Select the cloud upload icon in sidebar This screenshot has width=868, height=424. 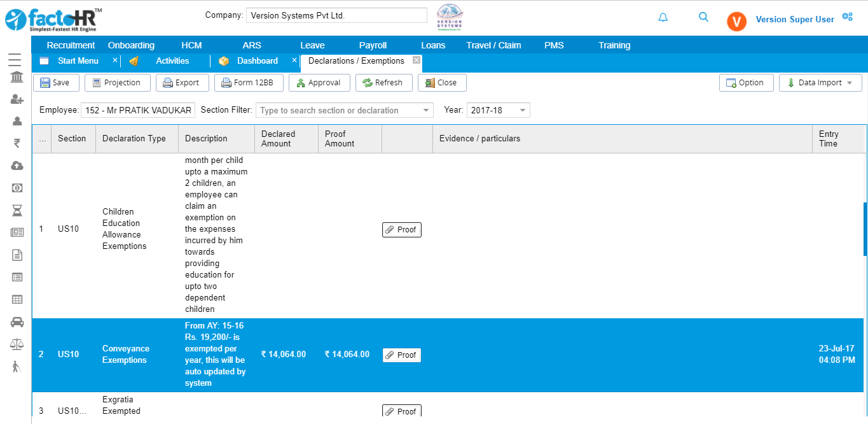coord(17,166)
